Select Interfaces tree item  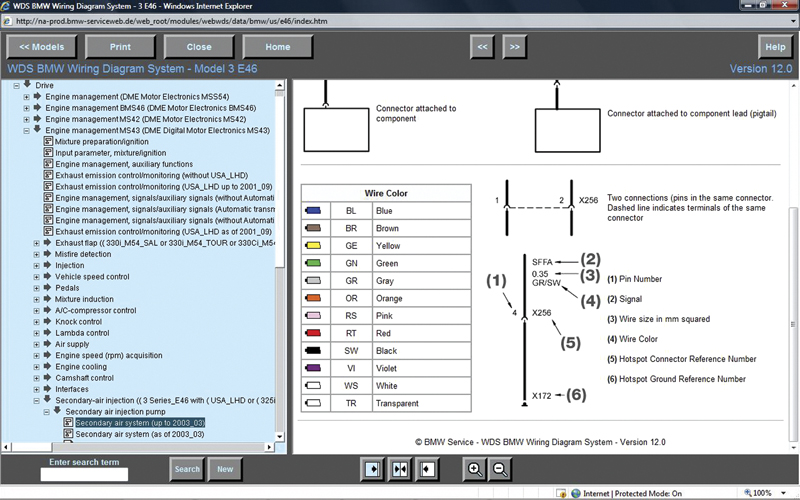pos(72,389)
